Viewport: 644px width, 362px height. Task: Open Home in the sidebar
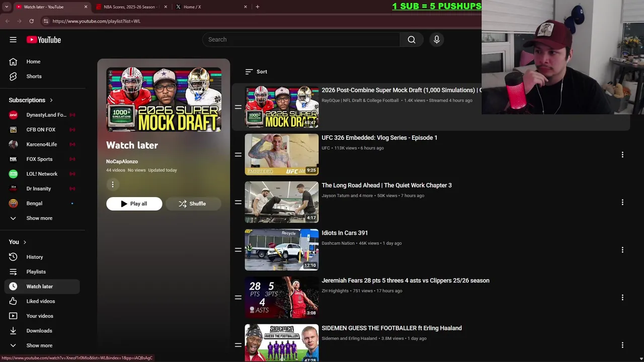pos(42,62)
